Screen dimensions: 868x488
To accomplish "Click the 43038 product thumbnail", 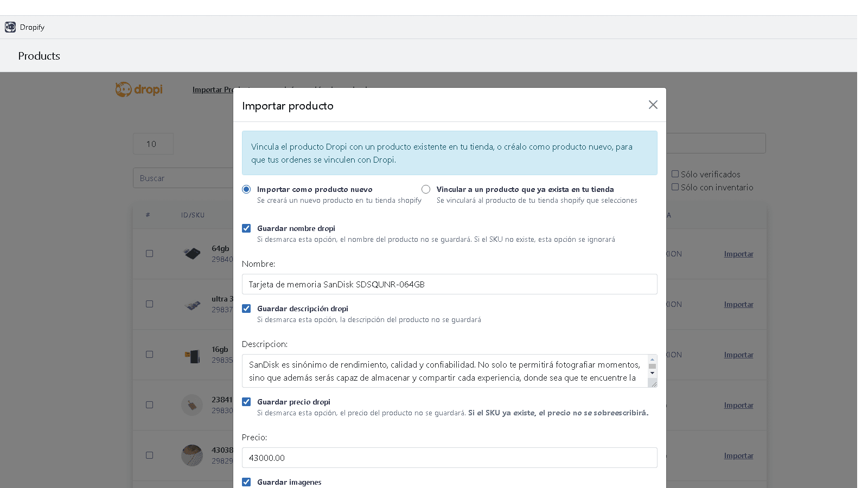I will tap(192, 455).
